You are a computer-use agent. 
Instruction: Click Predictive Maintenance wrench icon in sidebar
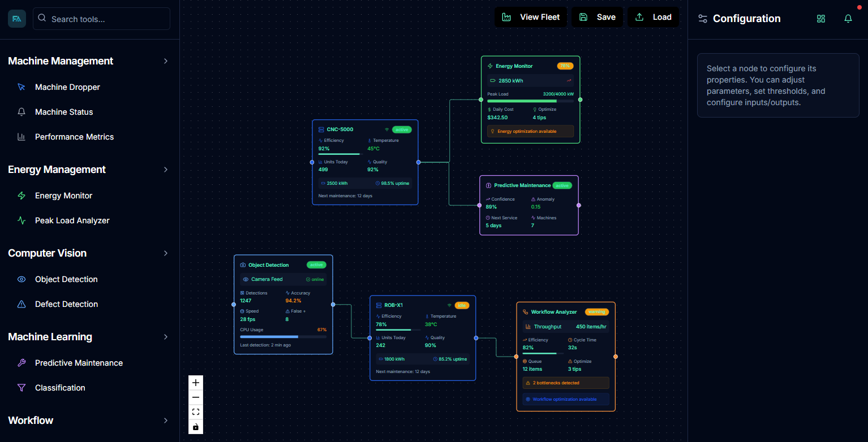click(22, 363)
